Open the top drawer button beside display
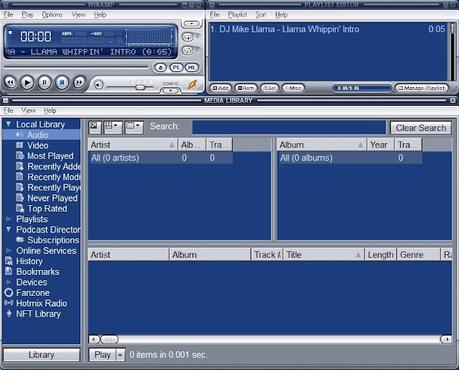This screenshot has height=370, width=459. pyautogui.click(x=191, y=24)
